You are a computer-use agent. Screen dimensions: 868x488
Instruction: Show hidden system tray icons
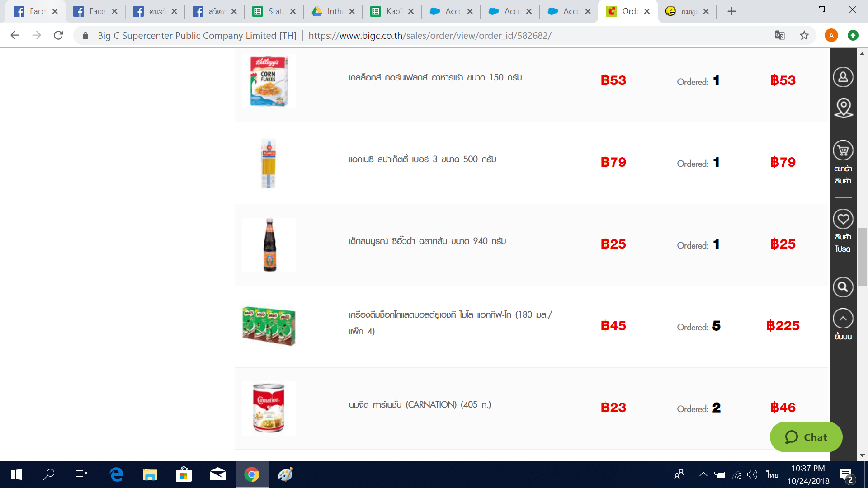pyautogui.click(x=703, y=474)
